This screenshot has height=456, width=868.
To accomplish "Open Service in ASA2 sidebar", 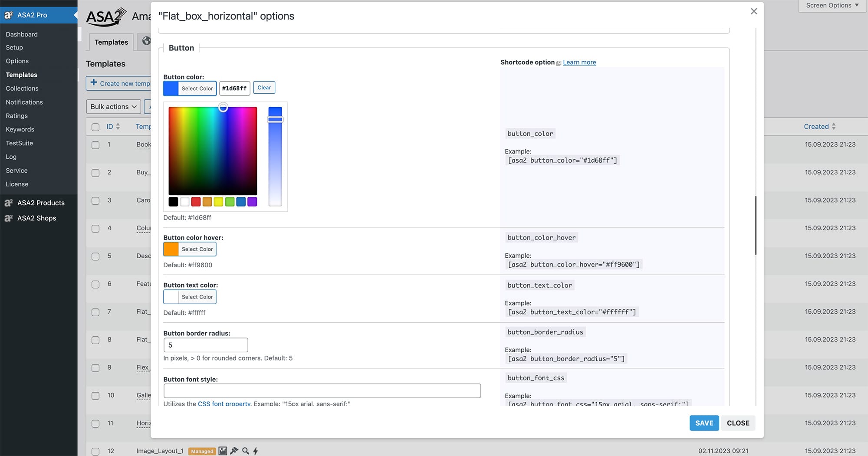I will 16,171.
